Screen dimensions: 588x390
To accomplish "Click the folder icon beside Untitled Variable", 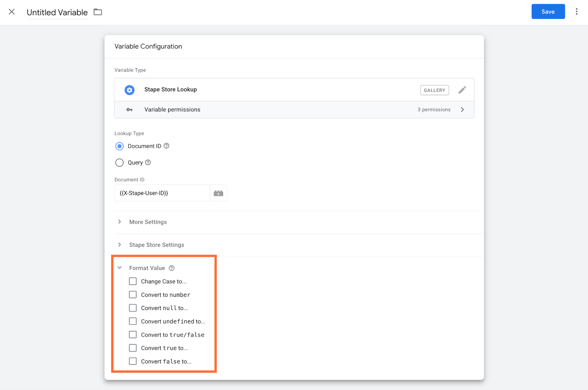I will pyautogui.click(x=98, y=12).
